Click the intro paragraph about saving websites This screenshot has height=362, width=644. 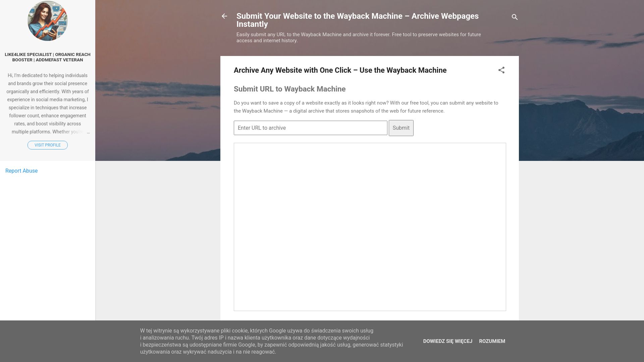click(x=366, y=107)
